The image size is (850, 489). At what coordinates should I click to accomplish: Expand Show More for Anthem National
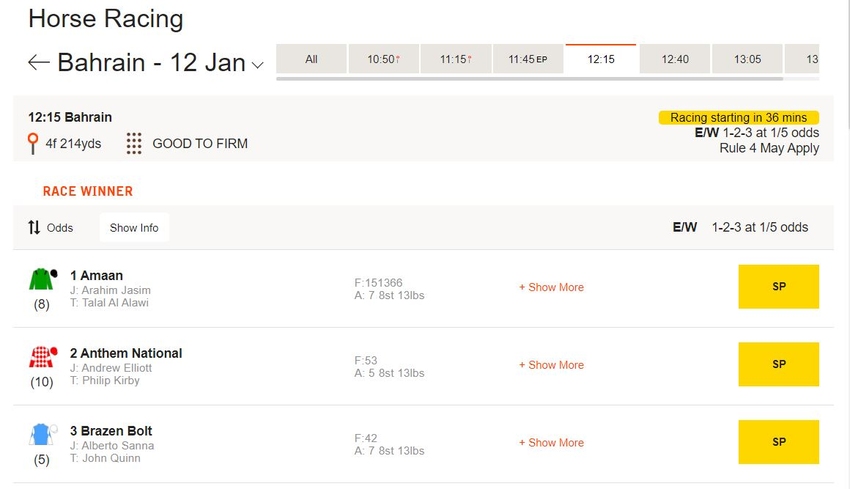click(551, 365)
